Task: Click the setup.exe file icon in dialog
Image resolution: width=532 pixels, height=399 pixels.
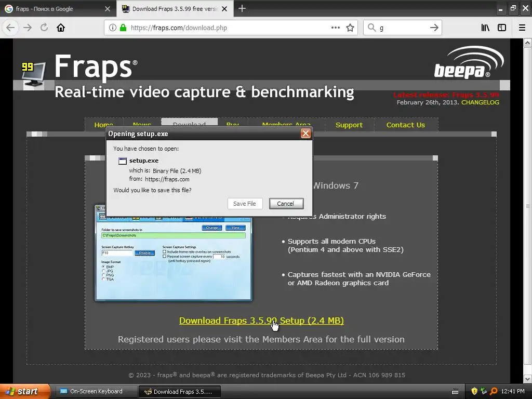Action: click(x=123, y=161)
